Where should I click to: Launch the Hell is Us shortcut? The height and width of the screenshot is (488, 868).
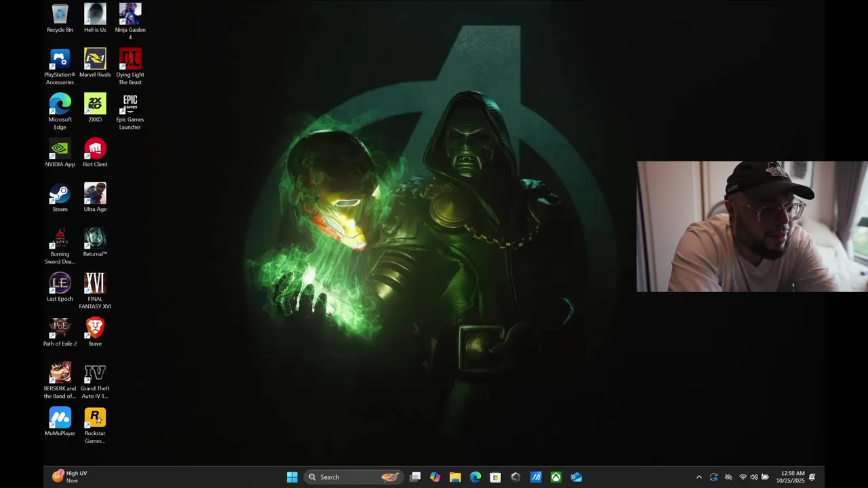tap(95, 18)
